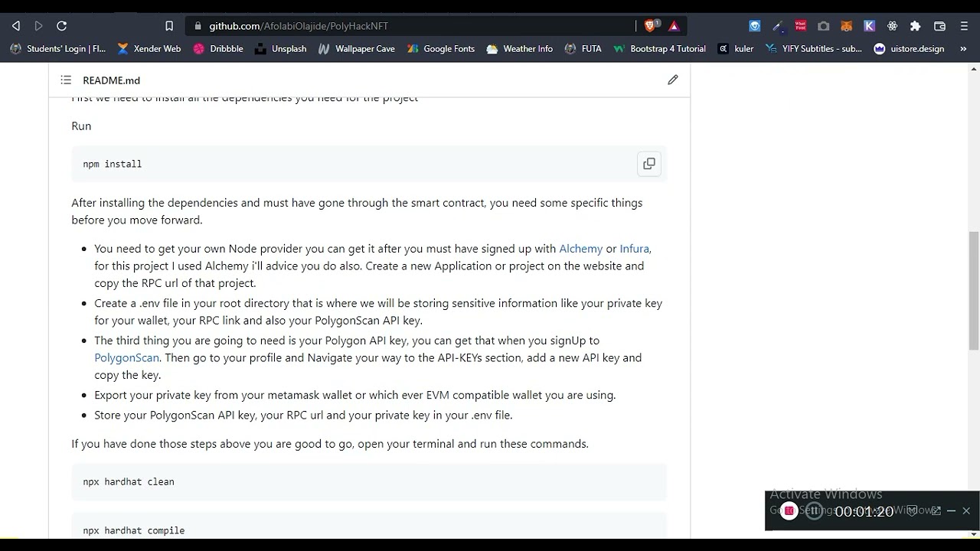Open the Xender Web bookmark
Screen dimensions: 980x551
(x=149, y=48)
